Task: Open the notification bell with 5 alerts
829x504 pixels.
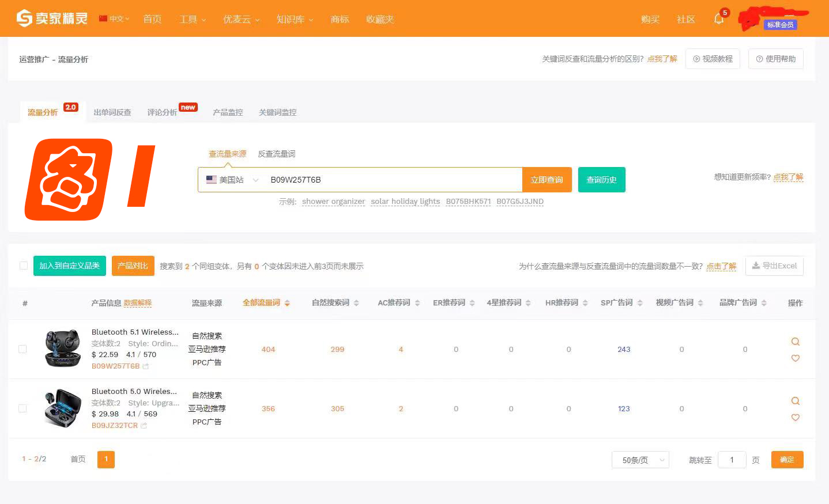Action: coord(718,19)
